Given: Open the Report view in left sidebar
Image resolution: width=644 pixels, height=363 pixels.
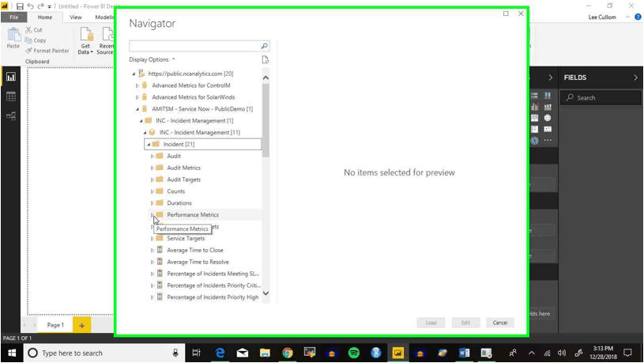Looking at the screenshot, I should click(x=11, y=77).
